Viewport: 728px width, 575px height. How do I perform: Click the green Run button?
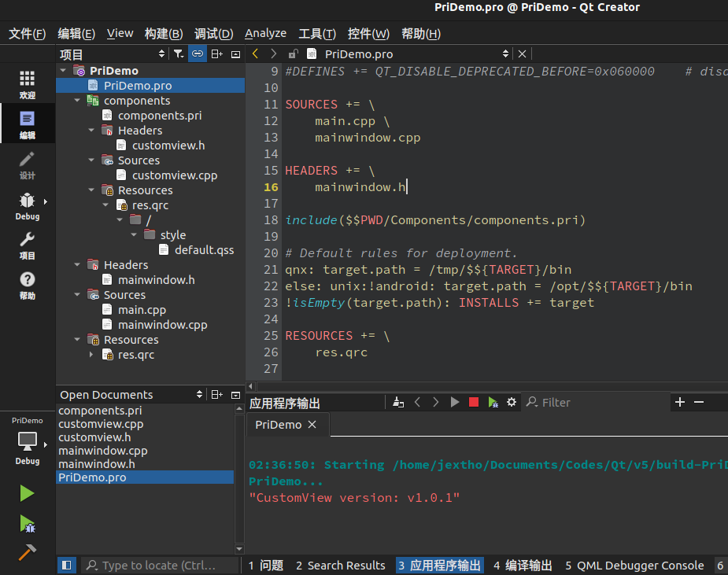pos(28,493)
